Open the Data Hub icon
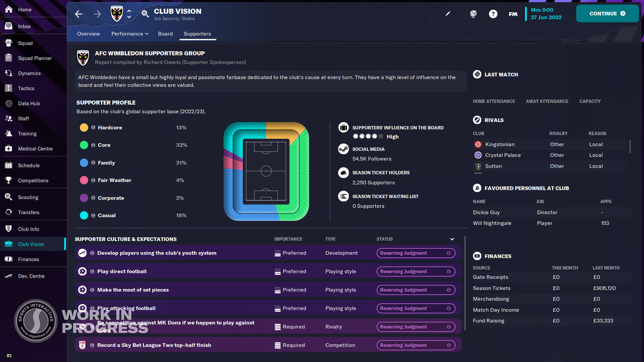 (9, 103)
